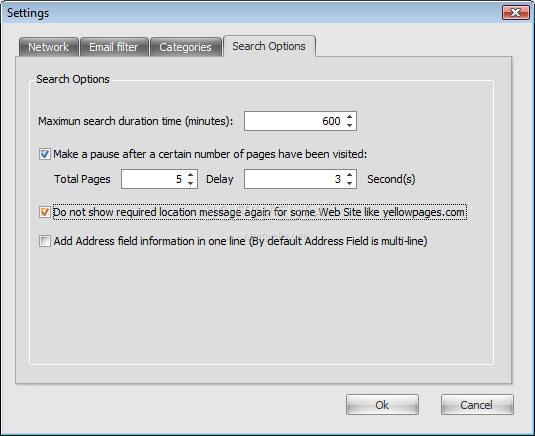Click the 'Total Pages' label
The image size is (535, 436).
coord(82,179)
